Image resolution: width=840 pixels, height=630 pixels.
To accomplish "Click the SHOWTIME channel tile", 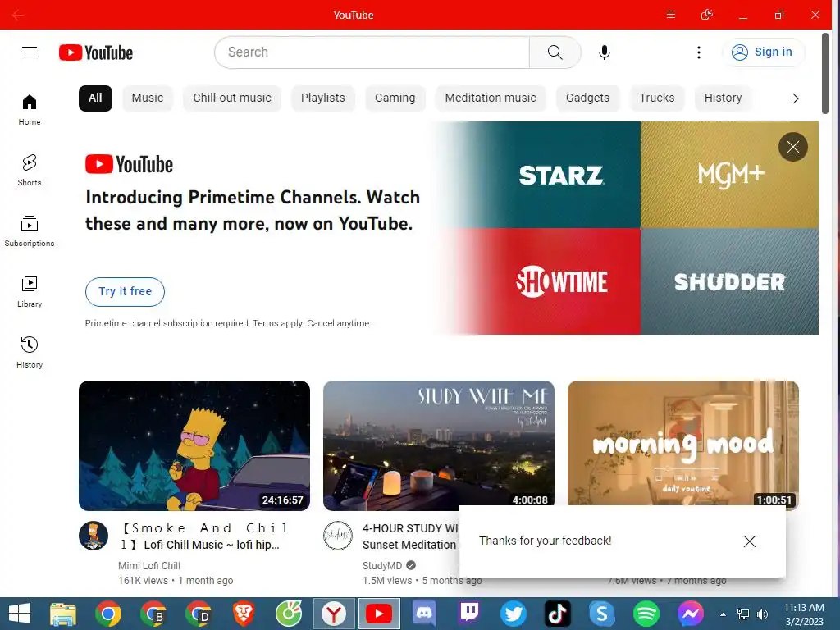I will click(x=560, y=281).
